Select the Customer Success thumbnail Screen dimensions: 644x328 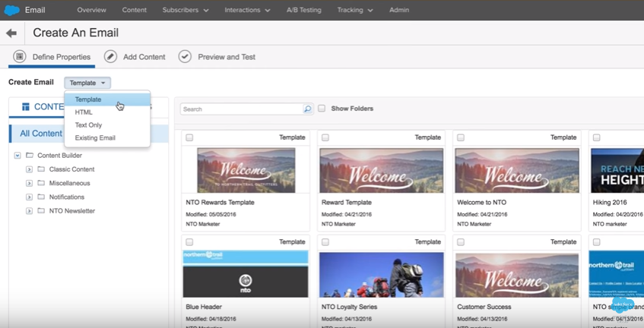coord(517,275)
